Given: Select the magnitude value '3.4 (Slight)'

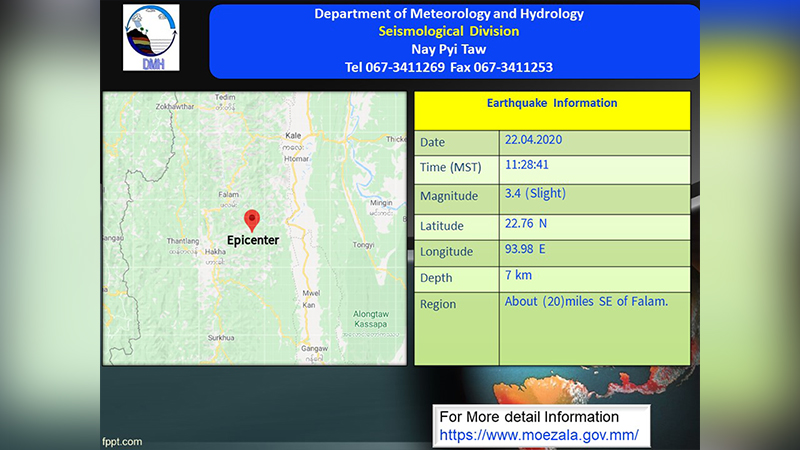Looking at the screenshot, I should pyautogui.click(x=535, y=193).
